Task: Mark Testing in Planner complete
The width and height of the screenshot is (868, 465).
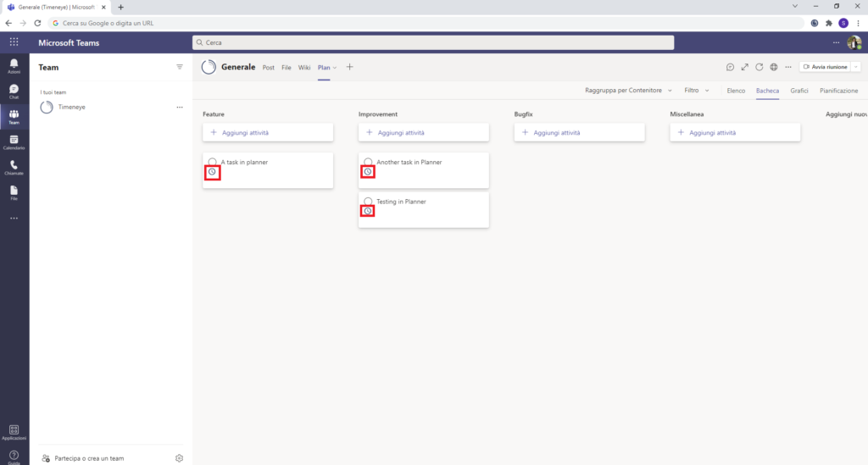Action: (x=368, y=202)
